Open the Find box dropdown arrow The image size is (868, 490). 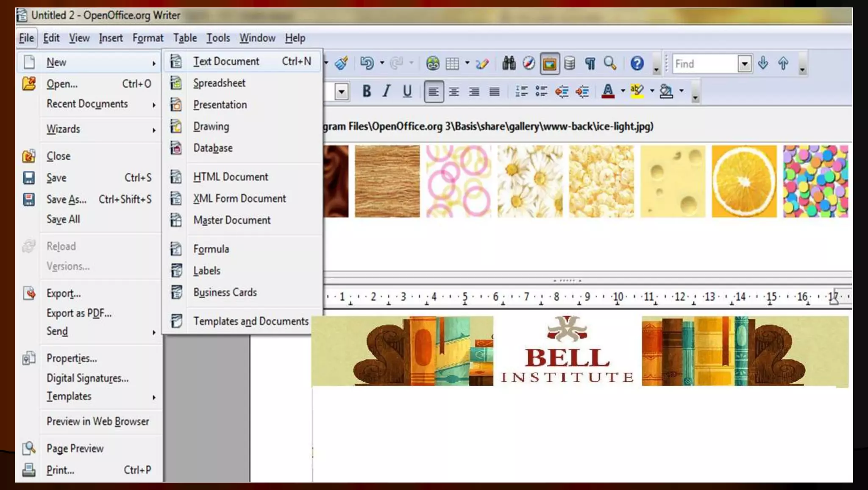point(744,64)
